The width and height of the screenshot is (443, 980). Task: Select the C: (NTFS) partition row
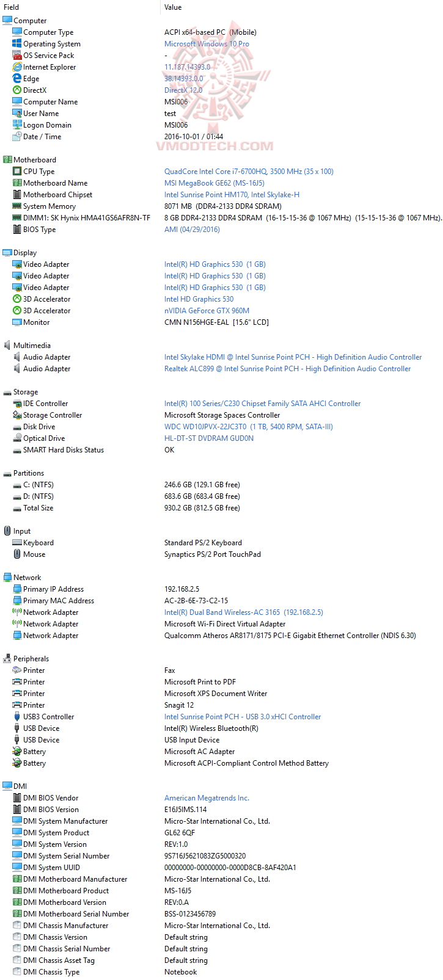[221, 484]
